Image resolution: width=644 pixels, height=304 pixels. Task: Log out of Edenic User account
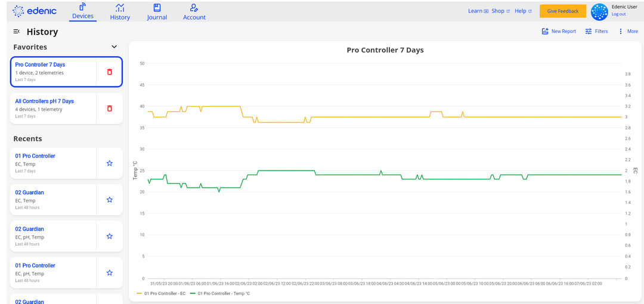click(x=618, y=14)
